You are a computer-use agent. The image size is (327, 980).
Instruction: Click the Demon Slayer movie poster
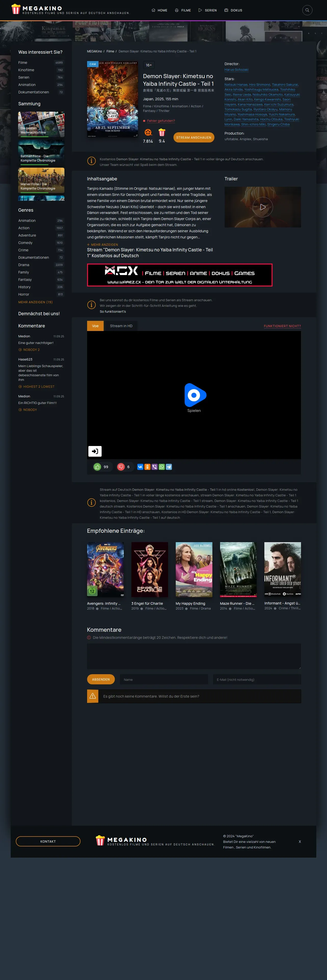[x=113, y=99]
